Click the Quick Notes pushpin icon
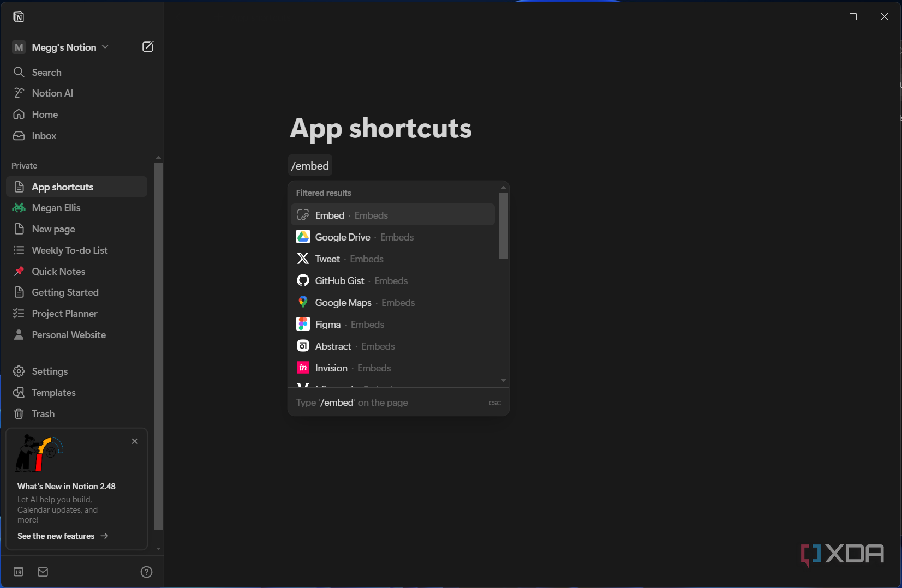902x588 pixels. tap(19, 271)
